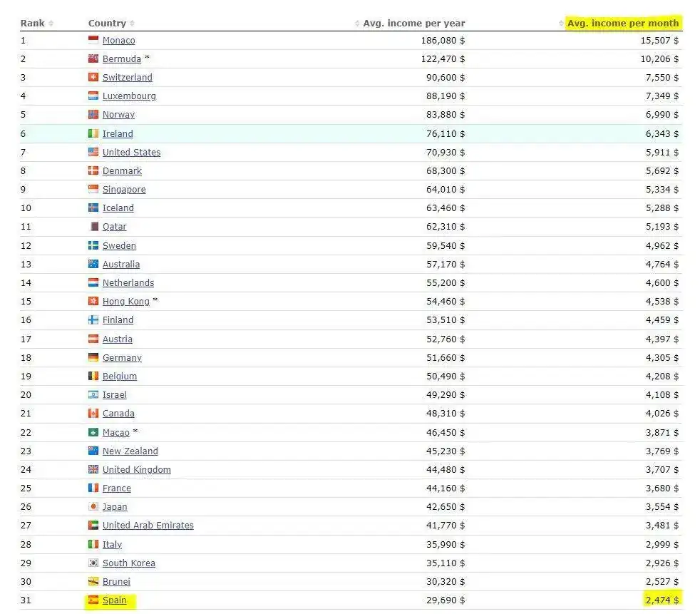Follow the United Arab Emirates link
Screen dimensions: 700x614
(148, 526)
